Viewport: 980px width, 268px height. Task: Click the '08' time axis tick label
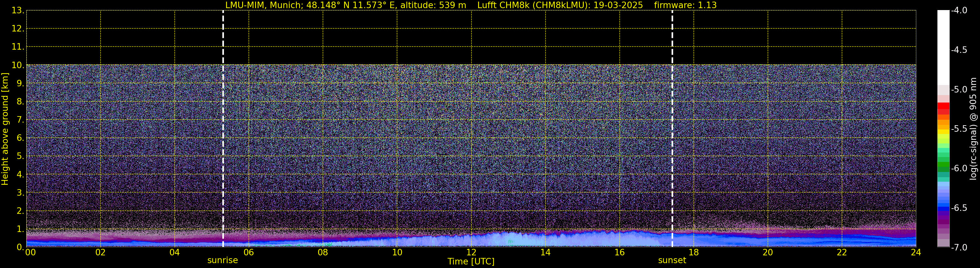tap(323, 252)
